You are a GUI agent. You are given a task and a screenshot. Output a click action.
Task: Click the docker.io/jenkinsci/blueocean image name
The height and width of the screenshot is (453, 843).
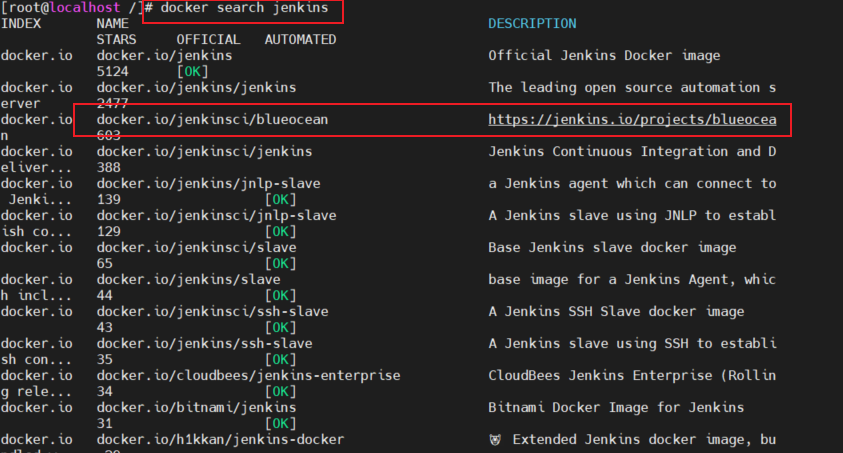[212, 120]
